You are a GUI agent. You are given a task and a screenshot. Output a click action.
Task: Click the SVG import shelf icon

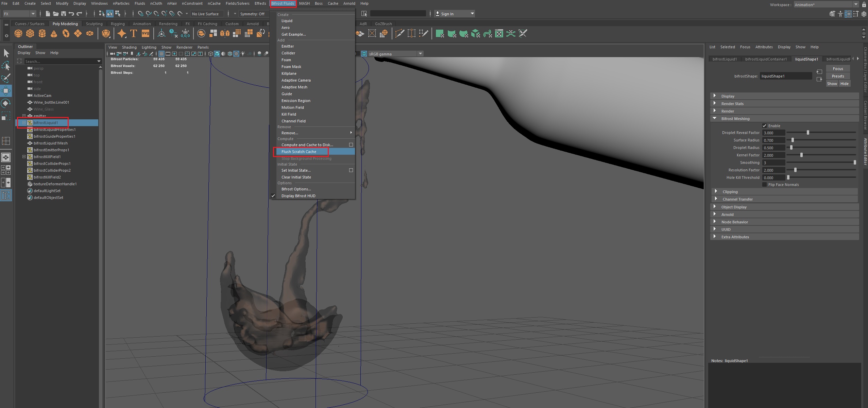click(146, 33)
